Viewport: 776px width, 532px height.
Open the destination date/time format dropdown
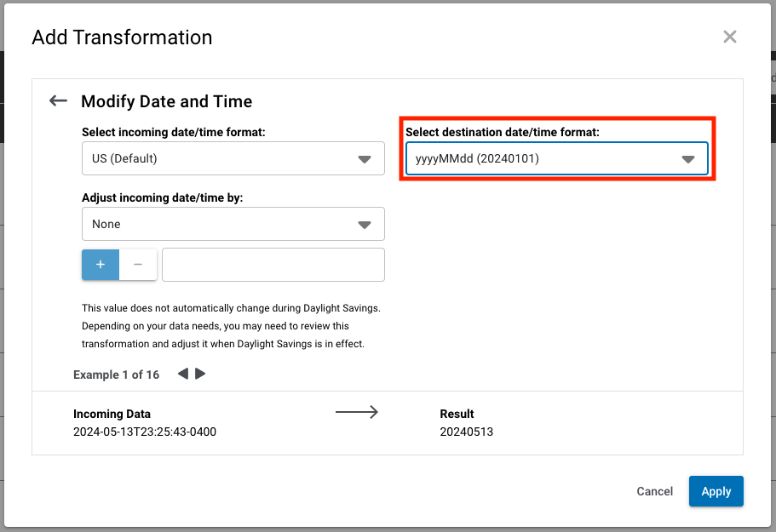[x=556, y=158]
